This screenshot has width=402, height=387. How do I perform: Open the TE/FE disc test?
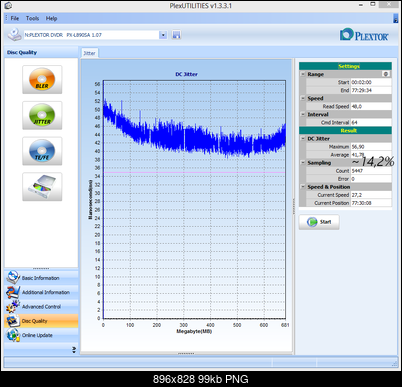[42, 151]
